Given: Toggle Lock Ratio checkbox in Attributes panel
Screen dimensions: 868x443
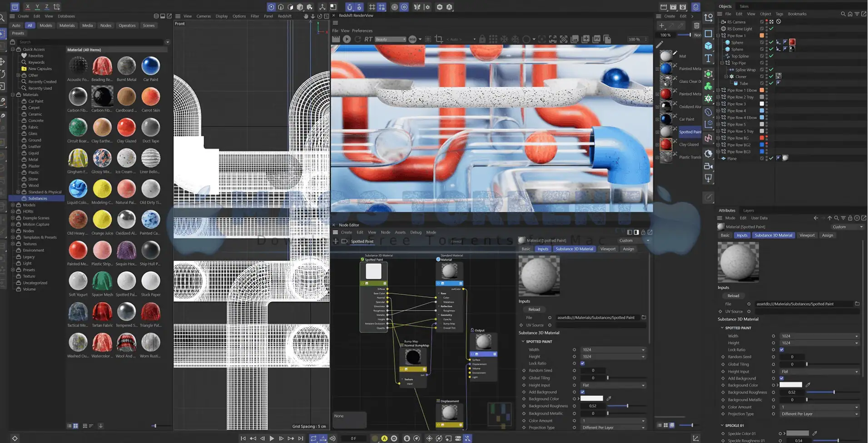Looking at the screenshot, I should click(782, 349).
